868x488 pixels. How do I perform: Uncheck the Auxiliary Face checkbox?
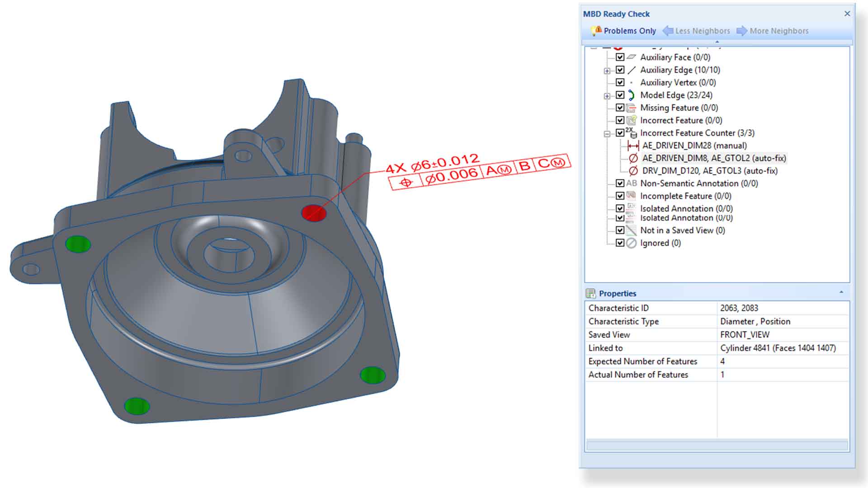pyautogui.click(x=620, y=57)
